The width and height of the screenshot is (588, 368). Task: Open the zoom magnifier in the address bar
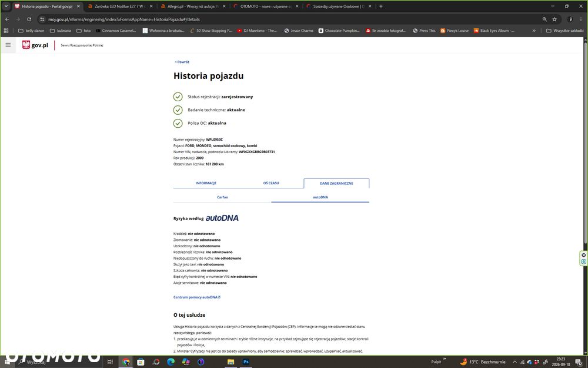point(544,19)
